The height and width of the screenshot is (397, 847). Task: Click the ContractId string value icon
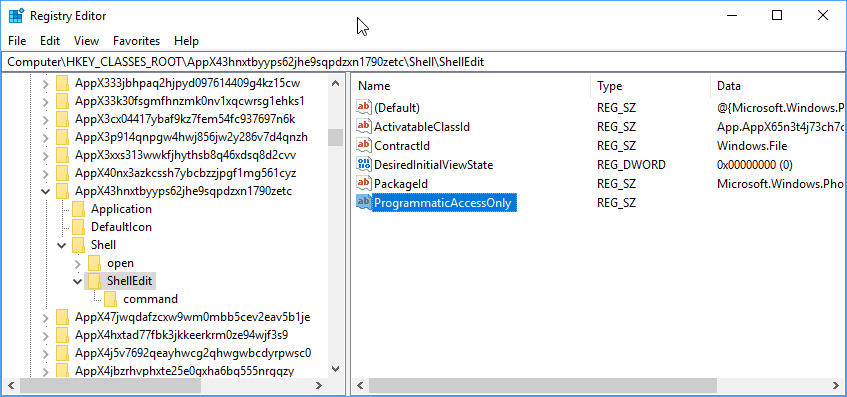[x=365, y=145]
